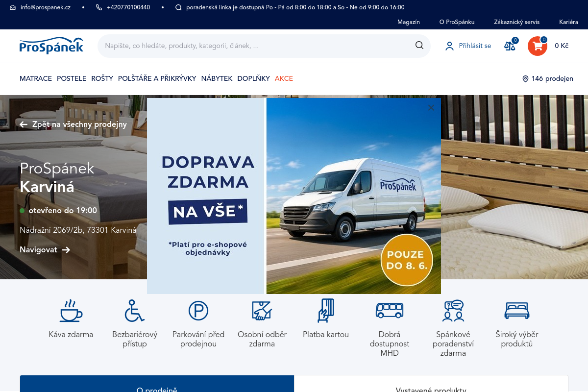Click phone number +420770100440

[x=128, y=7]
